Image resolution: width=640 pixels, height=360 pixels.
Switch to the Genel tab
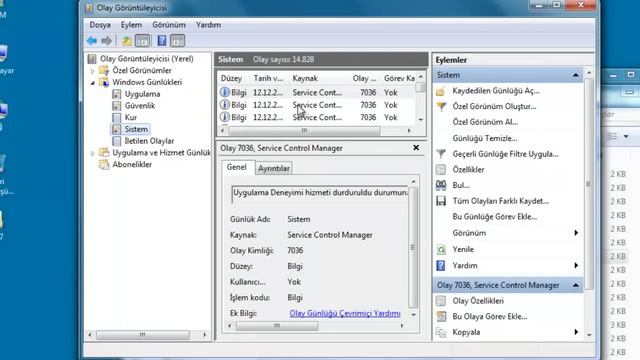[x=237, y=167]
